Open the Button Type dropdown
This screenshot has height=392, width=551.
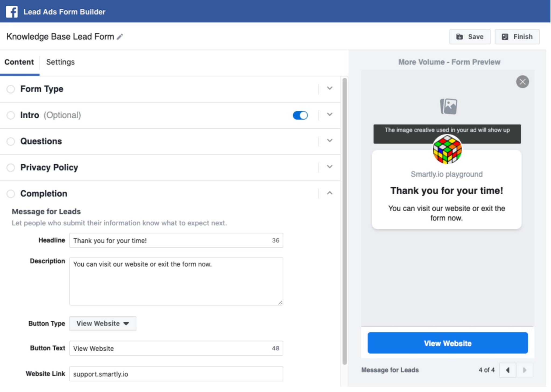click(103, 323)
